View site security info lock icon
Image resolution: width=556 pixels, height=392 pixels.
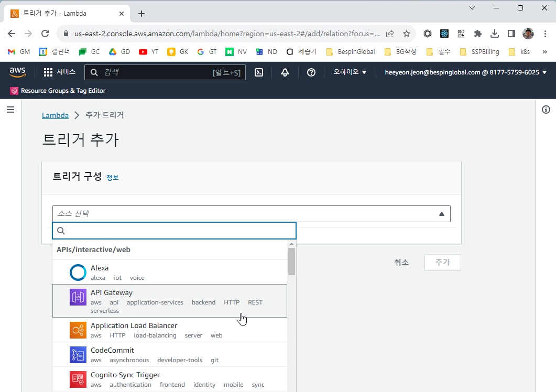(x=66, y=34)
